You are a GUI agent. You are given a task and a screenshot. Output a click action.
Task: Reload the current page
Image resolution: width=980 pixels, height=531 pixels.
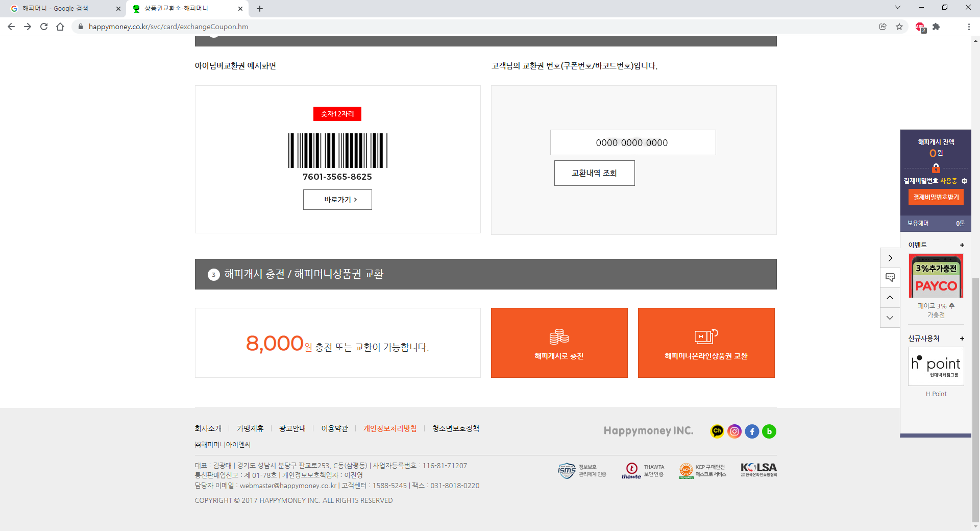point(44,27)
